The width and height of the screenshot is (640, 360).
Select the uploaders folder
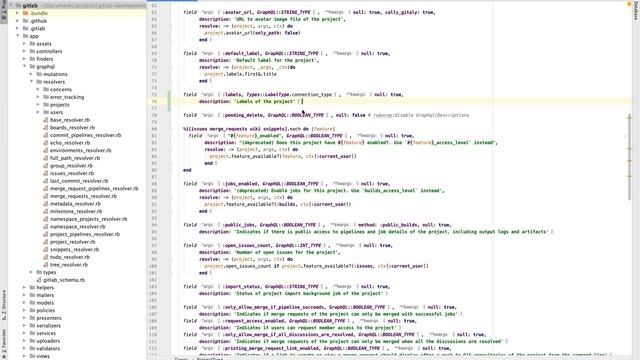click(48, 341)
